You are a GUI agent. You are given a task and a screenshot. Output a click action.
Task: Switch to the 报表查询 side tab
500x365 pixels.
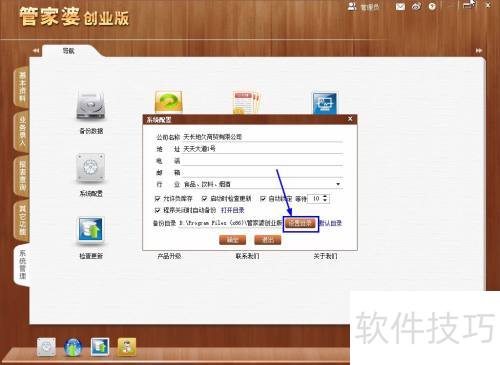click(x=22, y=176)
